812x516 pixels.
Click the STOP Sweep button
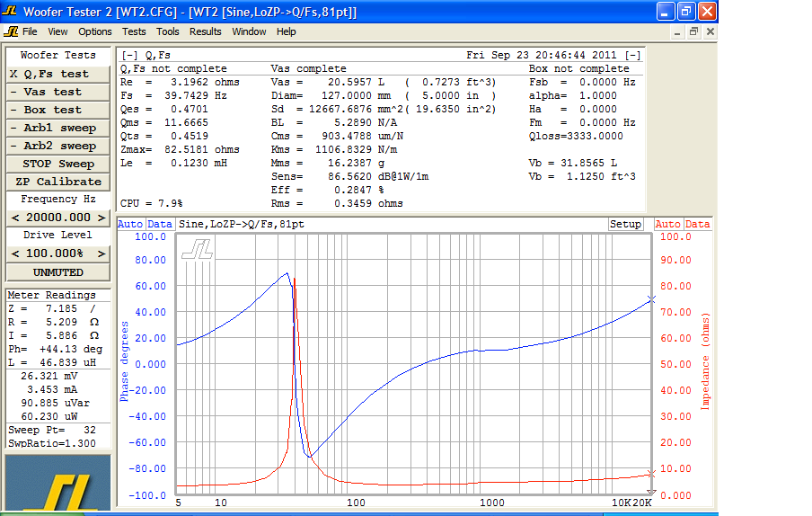[58, 164]
